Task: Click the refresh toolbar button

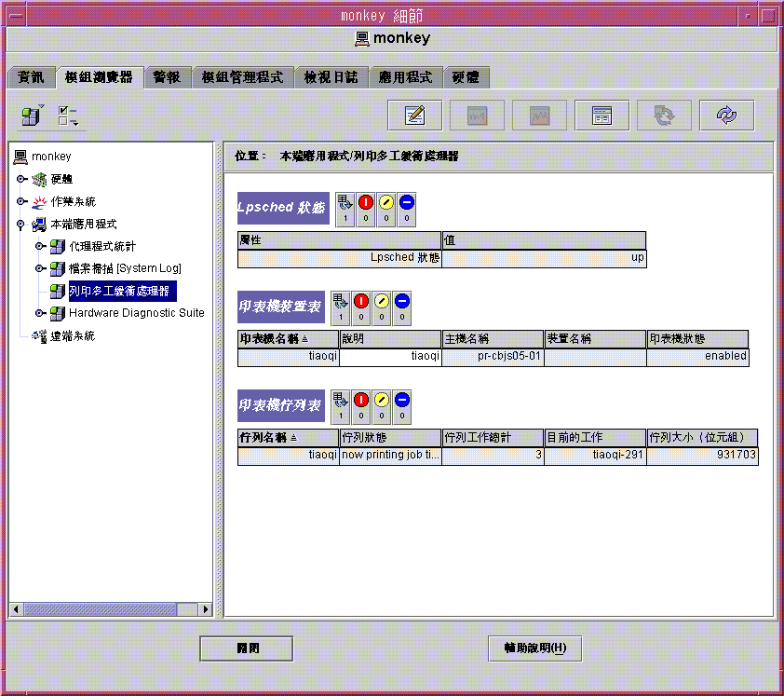Action: click(726, 116)
